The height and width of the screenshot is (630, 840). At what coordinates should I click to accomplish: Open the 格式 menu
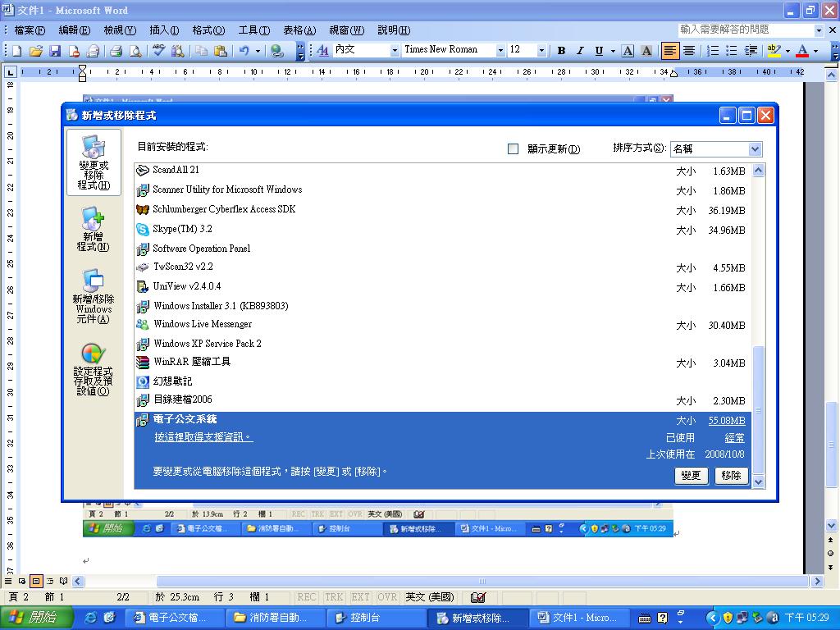tap(208, 30)
